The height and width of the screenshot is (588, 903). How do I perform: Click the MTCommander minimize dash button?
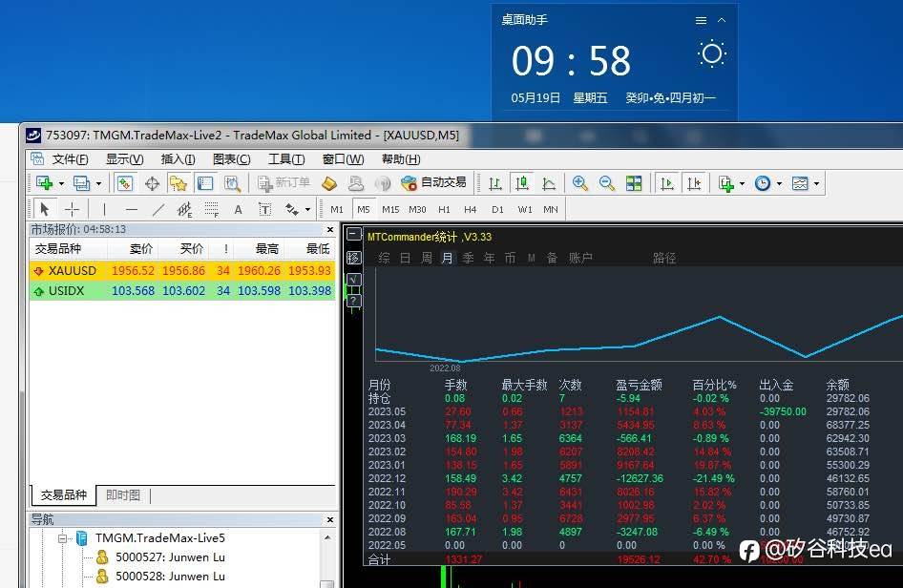(354, 235)
